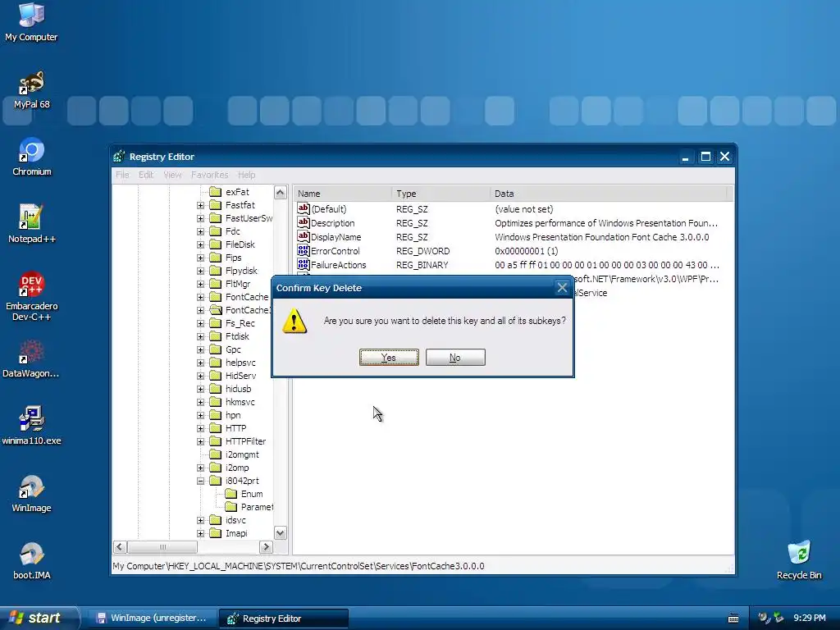Click the 0x00000001 (1) data value

pos(526,251)
